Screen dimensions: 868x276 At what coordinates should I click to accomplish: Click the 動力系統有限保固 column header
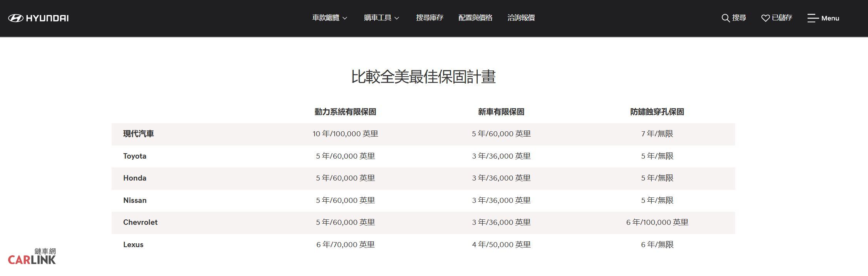(345, 112)
